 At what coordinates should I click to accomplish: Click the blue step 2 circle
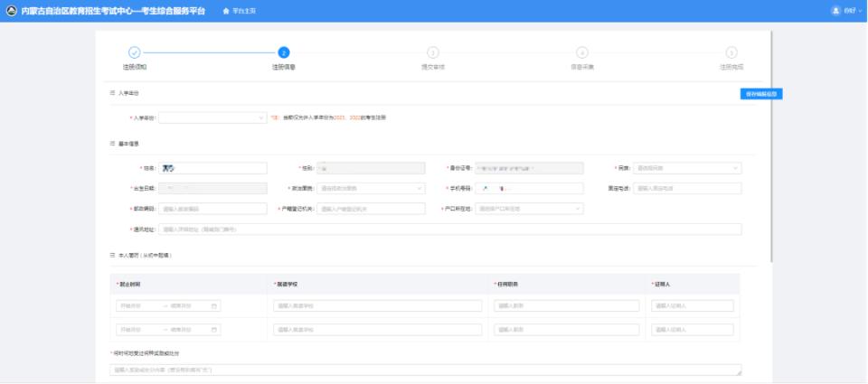point(283,52)
